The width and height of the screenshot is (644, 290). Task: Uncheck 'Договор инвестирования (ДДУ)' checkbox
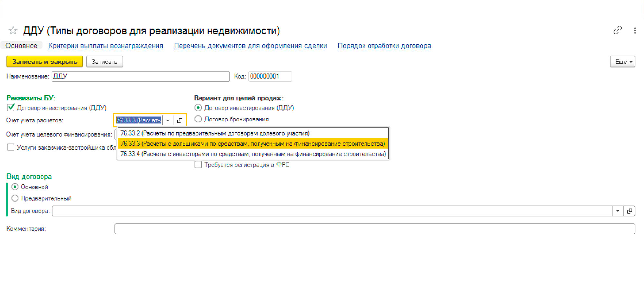coord(11,107)
